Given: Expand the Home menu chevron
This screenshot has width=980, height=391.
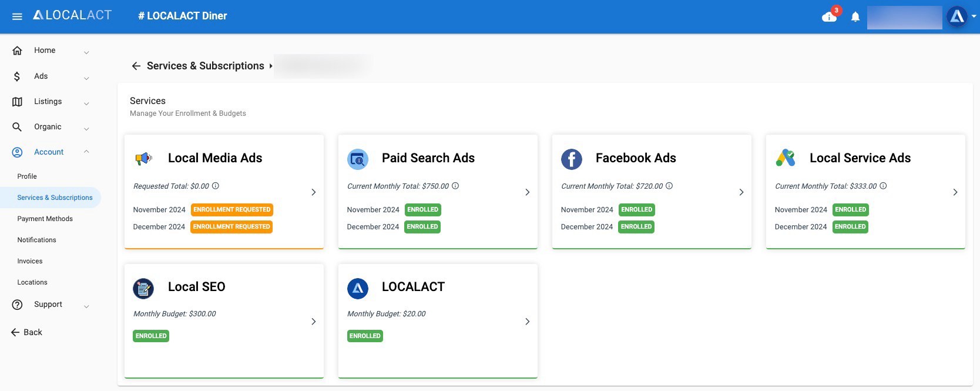Looking at the screenshot, I should pos(86,52).
